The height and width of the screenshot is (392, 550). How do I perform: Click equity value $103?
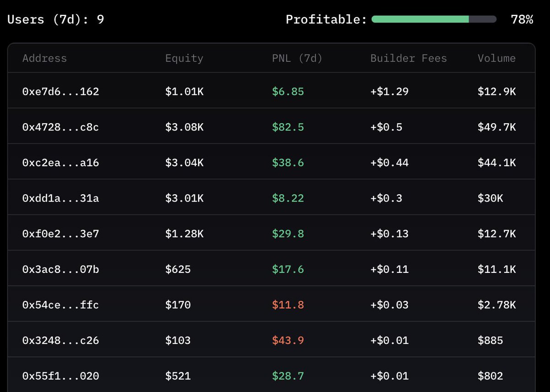click(x=178, y=341)
